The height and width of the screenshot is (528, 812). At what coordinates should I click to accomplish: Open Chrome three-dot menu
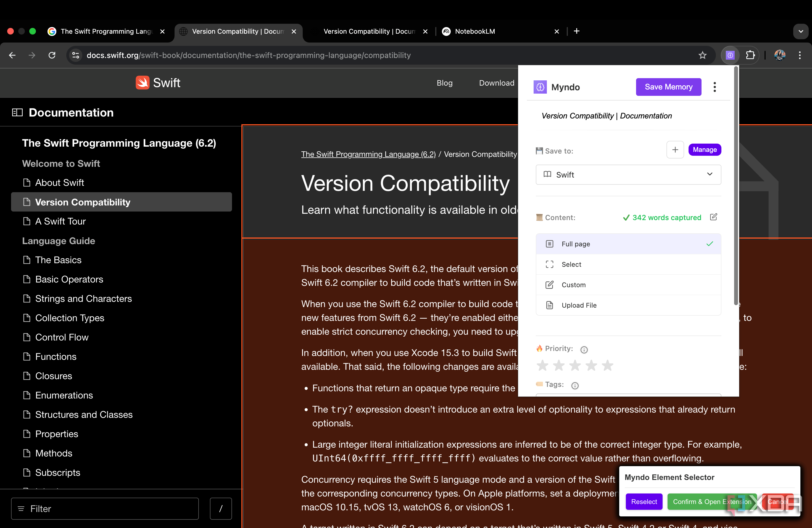coord(800,55)
